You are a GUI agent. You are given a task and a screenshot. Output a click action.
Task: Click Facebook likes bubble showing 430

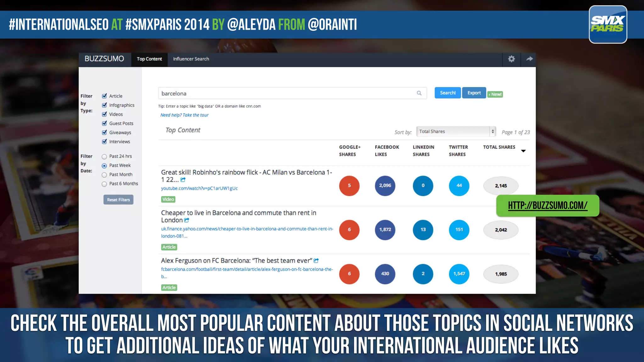385,274
